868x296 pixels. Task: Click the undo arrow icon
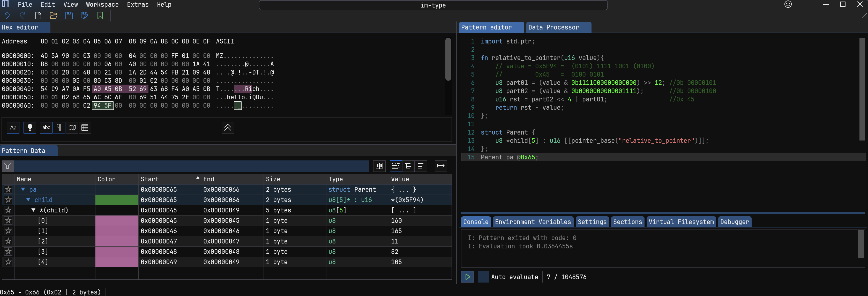(7, 16)
